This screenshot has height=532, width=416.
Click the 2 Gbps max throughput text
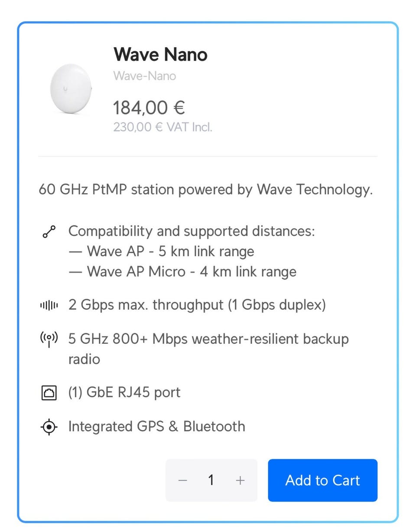[197, 305]
